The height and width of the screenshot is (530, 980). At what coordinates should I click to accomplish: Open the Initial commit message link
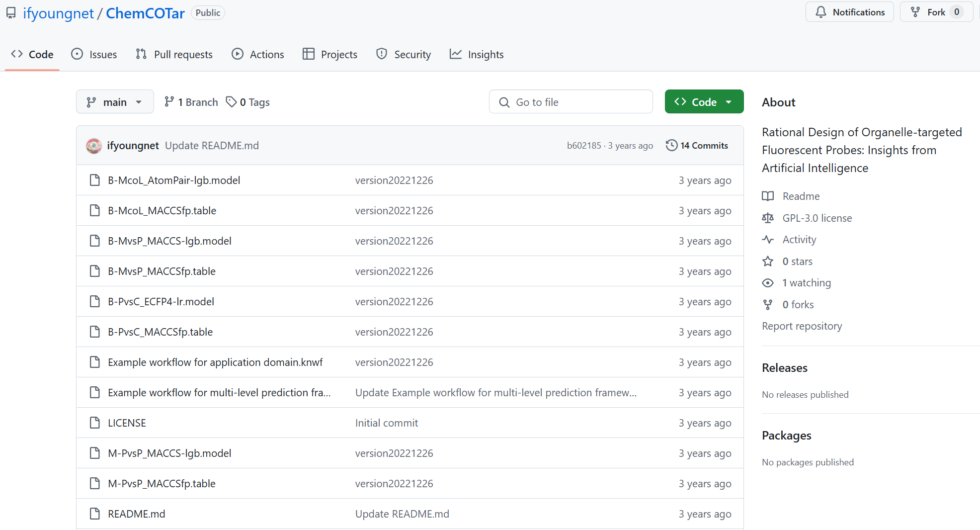coord(387,423)
